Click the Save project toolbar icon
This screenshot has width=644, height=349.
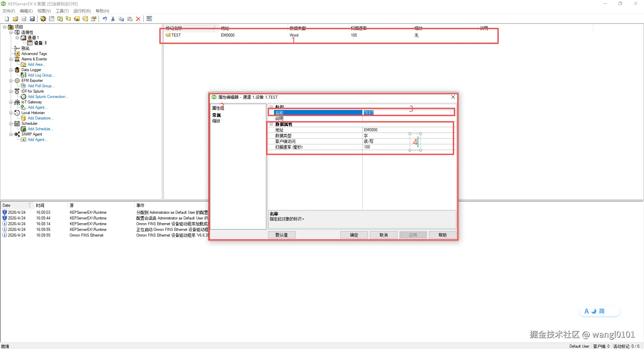(24, 19)
